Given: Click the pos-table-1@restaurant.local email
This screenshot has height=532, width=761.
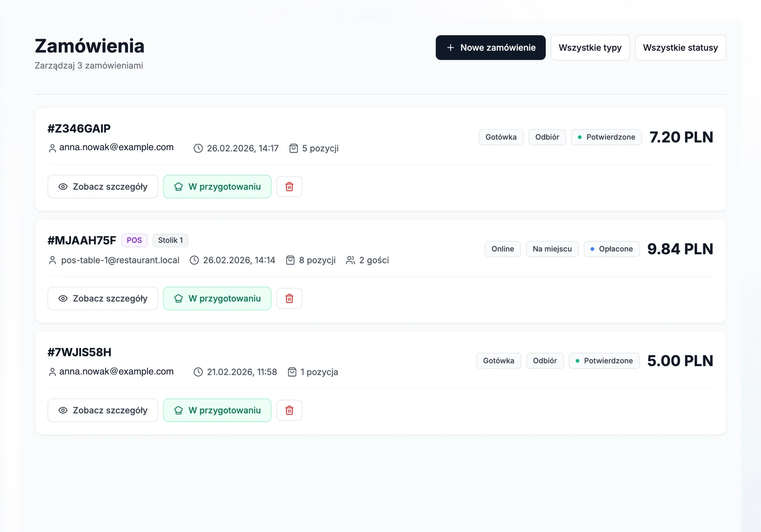Looking at the screenshot, I should (x=120, y=260).
